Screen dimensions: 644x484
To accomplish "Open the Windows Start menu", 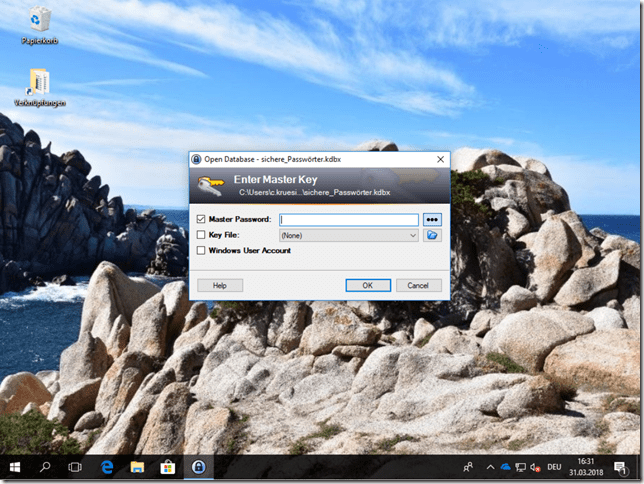I will point(15,467).
